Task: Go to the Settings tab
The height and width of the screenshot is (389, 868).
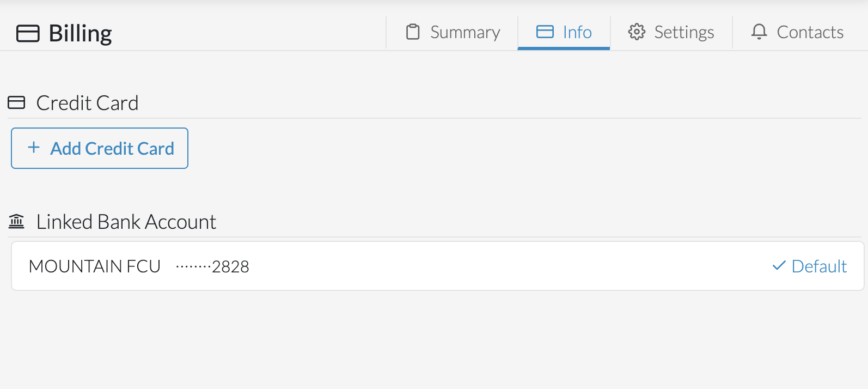Action: (x=684, y=32)
